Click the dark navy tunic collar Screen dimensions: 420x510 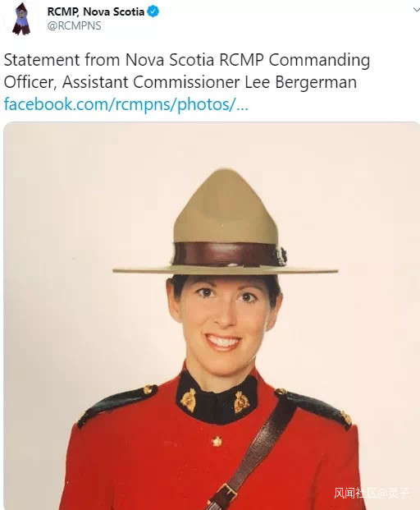click(x=216, y=397)
